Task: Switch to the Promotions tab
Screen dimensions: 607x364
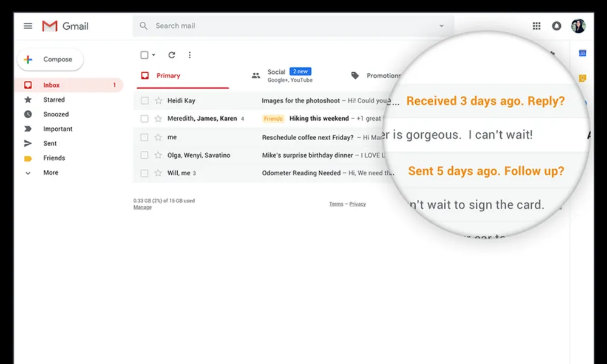Action: click(x=376, y=75)
